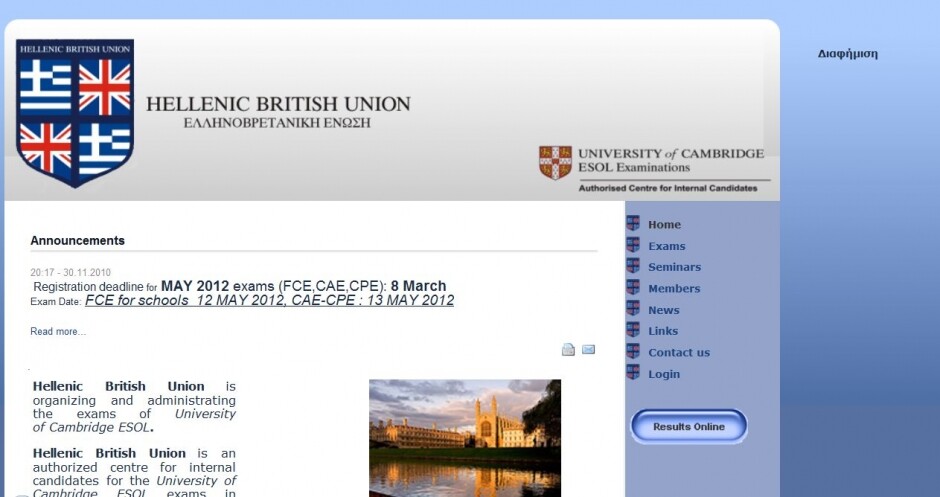Click the University of Cambridge crest logo

click(x=555, y=162)
